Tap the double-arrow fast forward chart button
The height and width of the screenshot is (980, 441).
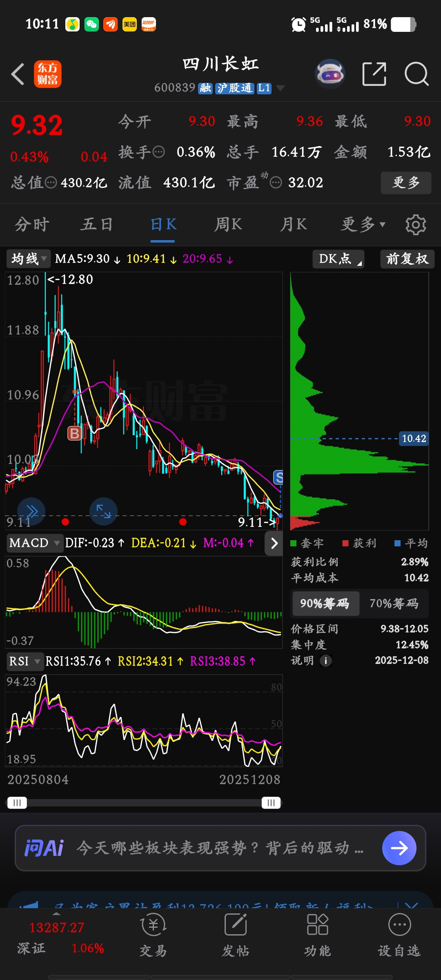31,511
